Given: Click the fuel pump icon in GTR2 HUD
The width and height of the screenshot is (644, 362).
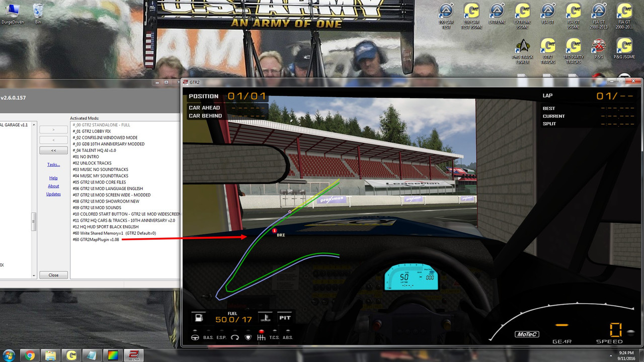Looking at the screenshot, I should tap(199, 318).
